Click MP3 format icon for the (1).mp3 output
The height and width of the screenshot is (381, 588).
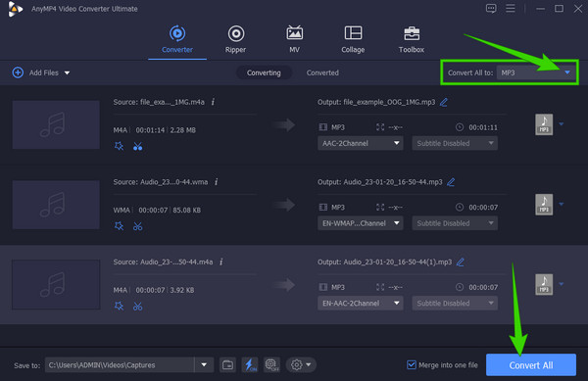(544, 284)
